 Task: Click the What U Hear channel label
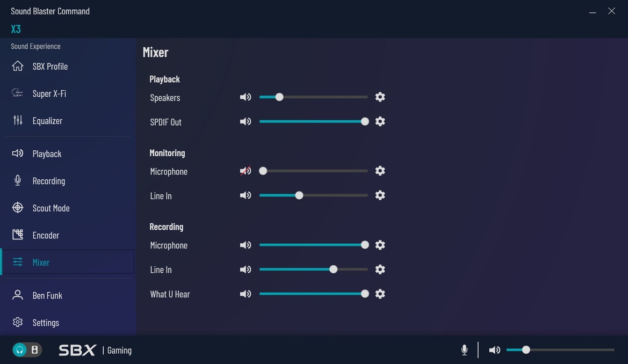(170, 294)
